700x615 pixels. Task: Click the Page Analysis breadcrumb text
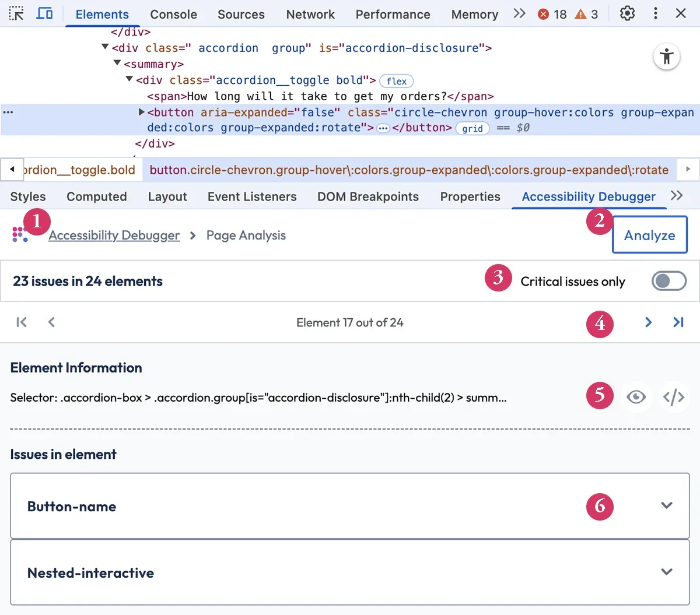pos(246,235)
